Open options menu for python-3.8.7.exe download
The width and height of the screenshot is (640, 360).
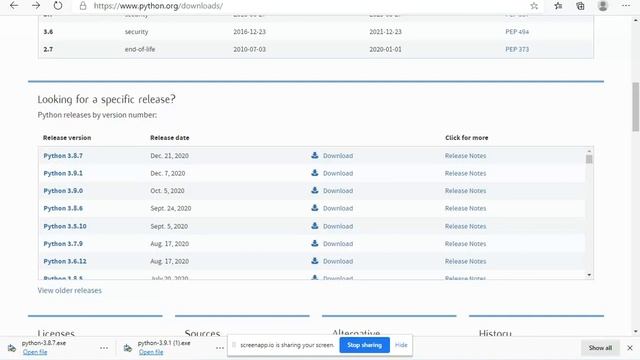(x=104, y=348)
